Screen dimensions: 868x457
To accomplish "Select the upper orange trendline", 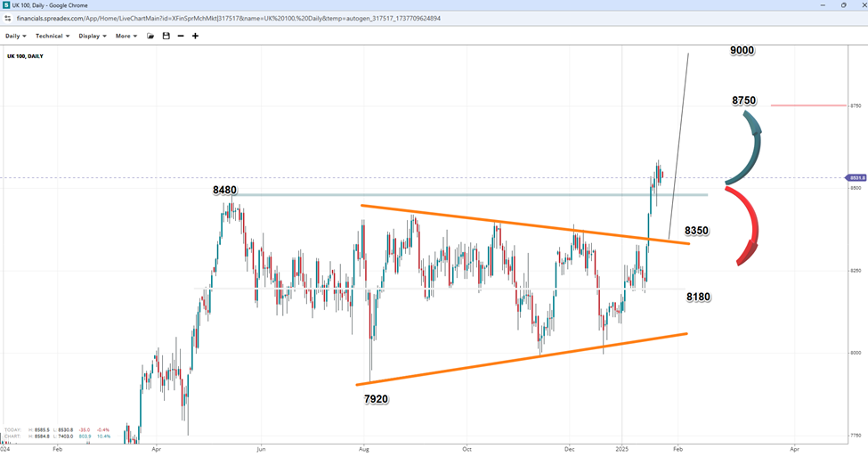I will point(523,224).
